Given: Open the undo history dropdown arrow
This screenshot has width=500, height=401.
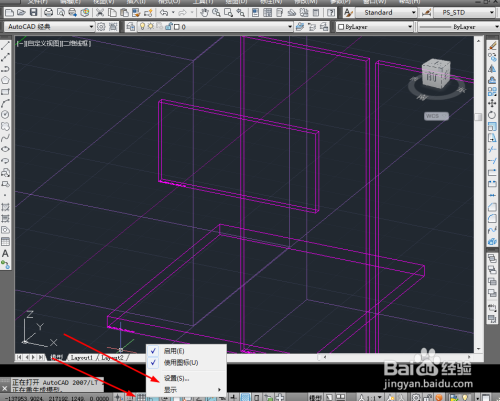Looking at the screenshot, I should point(173,13).
